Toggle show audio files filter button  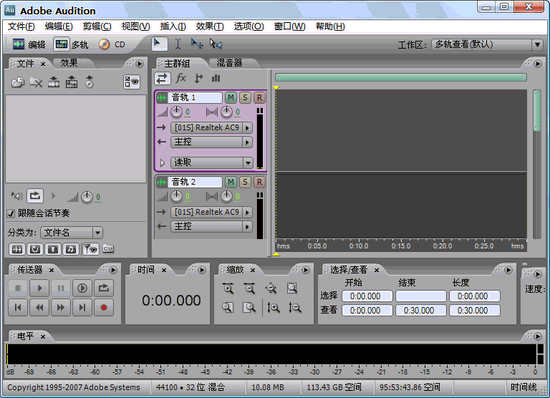17,249
